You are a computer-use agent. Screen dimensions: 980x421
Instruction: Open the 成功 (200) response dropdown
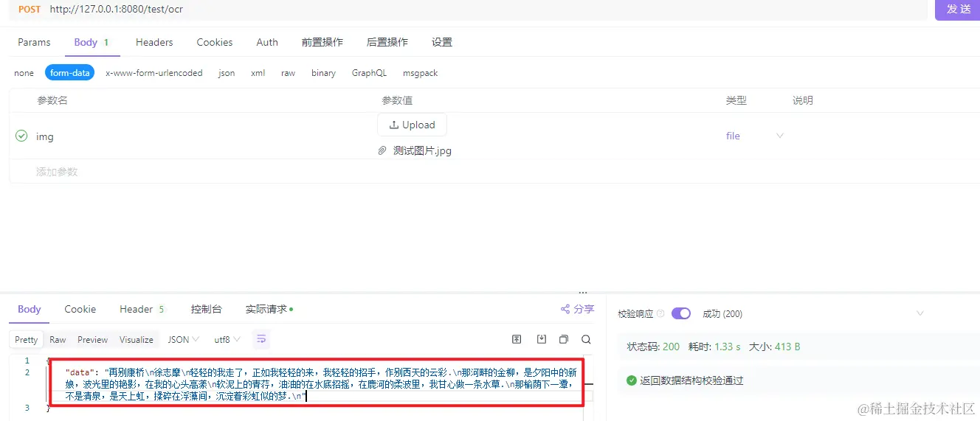(x=813, y=313)
